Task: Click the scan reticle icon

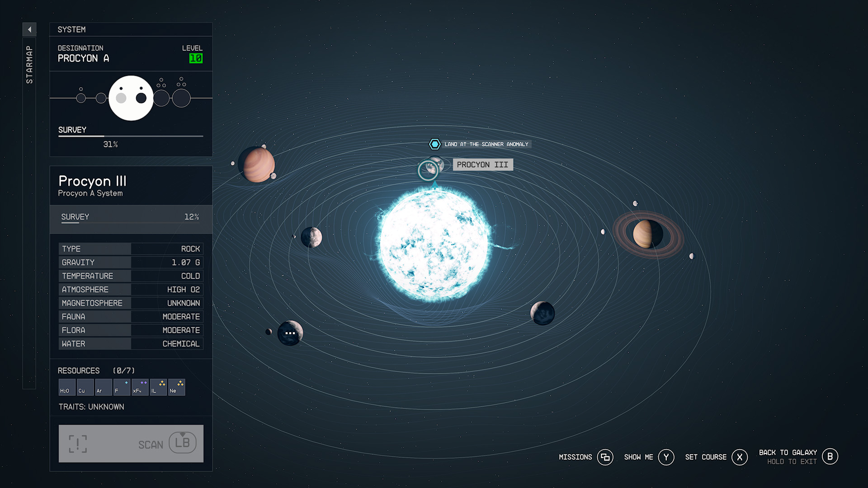Action: pos(78,444)
